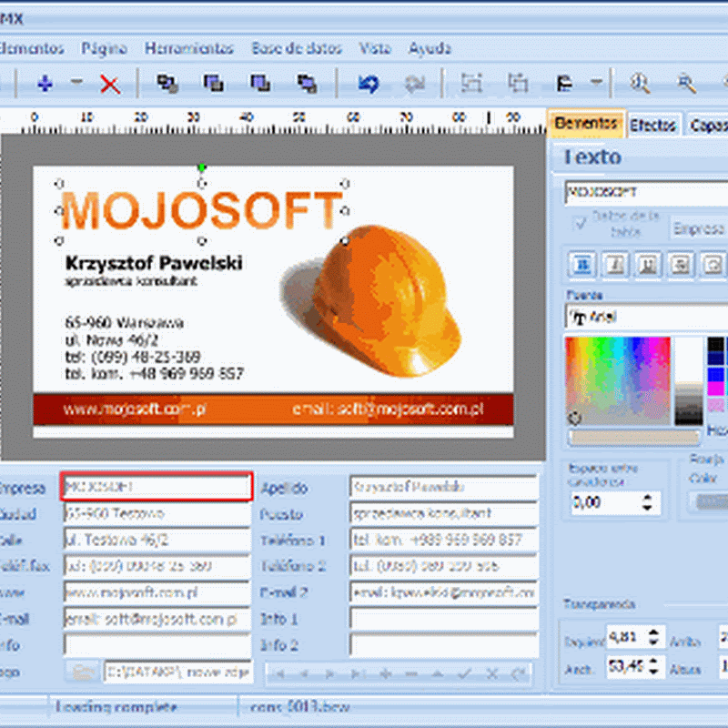The image size is (728, 728).
Task: Open the Herramientas menu
Action: point(189,48)
